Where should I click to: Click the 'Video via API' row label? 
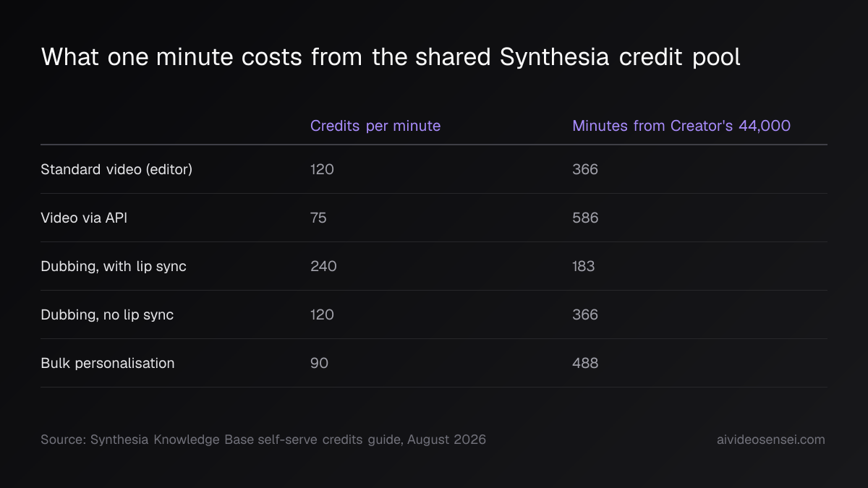tap(84, 218)
